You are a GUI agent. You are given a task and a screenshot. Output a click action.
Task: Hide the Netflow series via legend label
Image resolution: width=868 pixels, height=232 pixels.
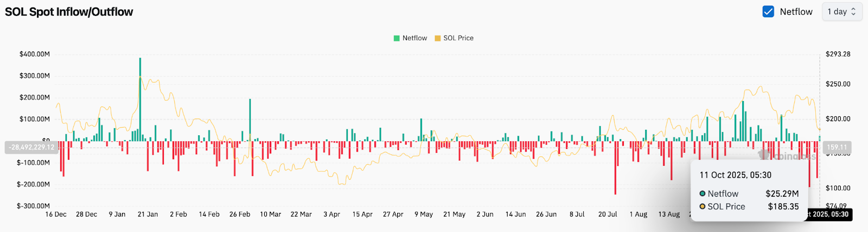click(414, 38)
